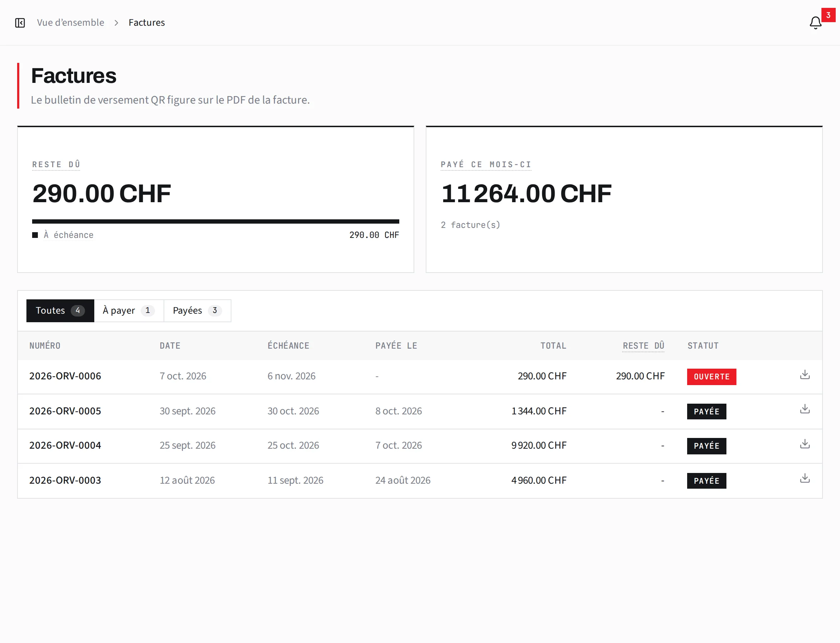Click paid date 8 oct. 2026
840x643 pixels.
click(x=398, y=411)
